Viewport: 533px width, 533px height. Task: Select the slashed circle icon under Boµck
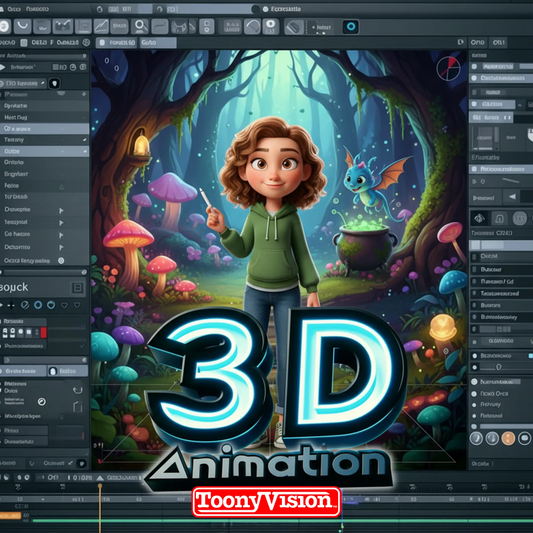tap(25, 305)
